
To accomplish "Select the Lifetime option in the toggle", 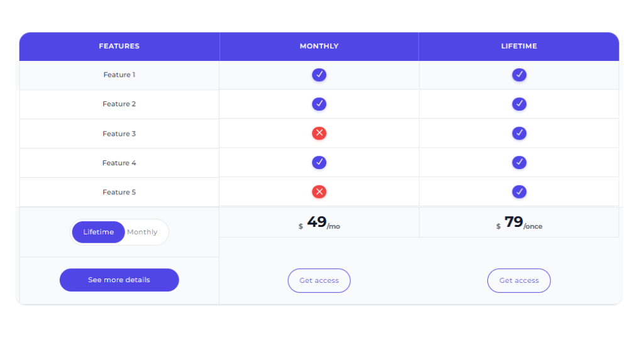I will (x=99, y=232).
